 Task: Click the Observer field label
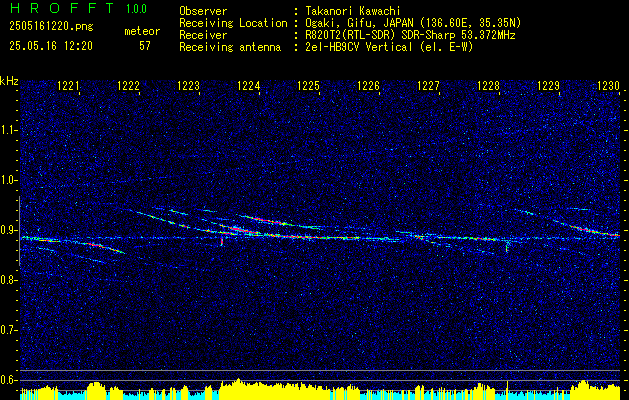(203, 11)
